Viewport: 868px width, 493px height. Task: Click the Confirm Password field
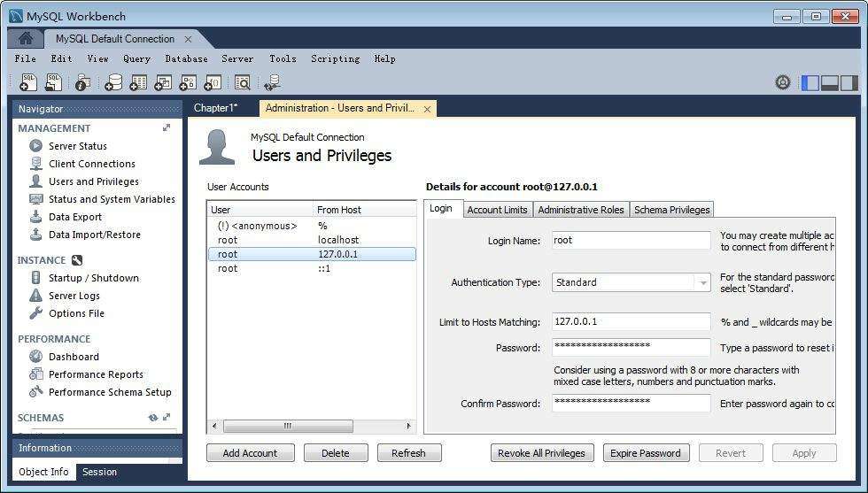(631, 403)
